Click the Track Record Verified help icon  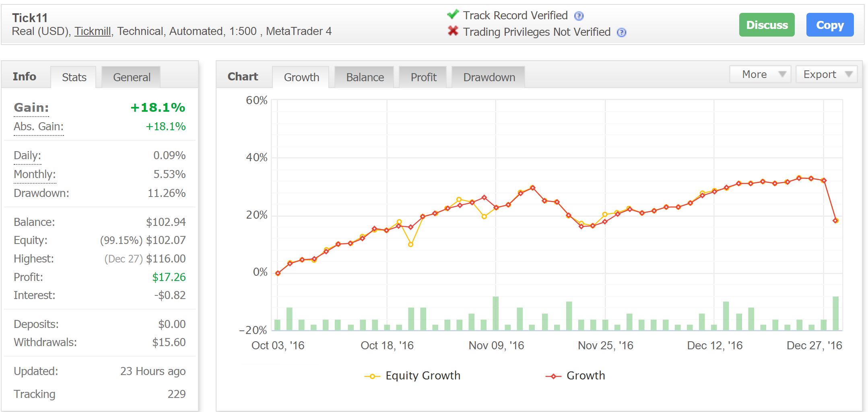[x=579, y=16]
